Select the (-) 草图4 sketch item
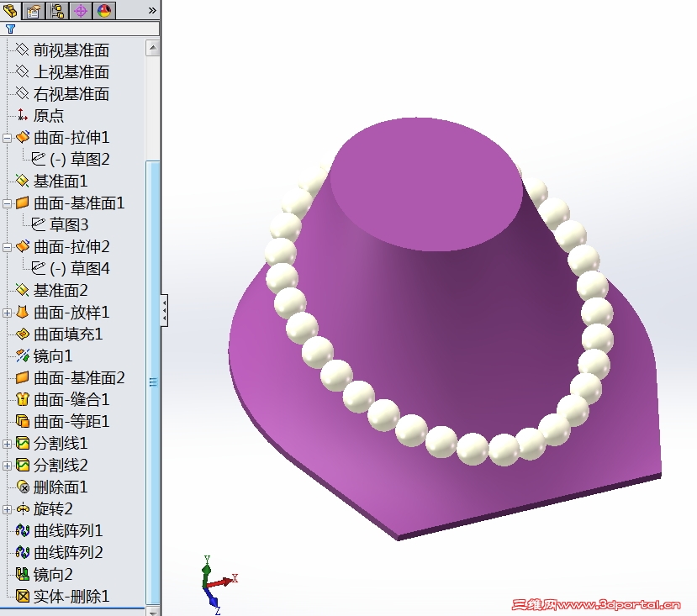Image resolution: width=697 pixels, height=616 pixels. (x=71, y=268)
